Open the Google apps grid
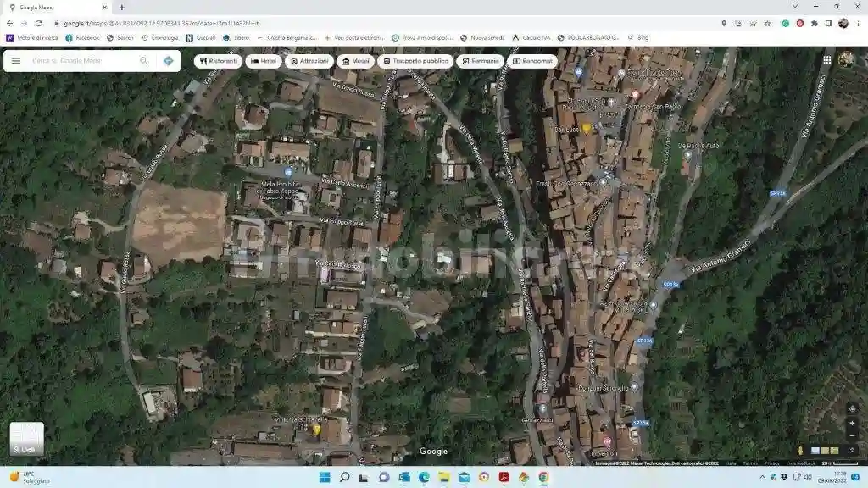The width and height of the screenshot is (868, 488). (826, 59)
